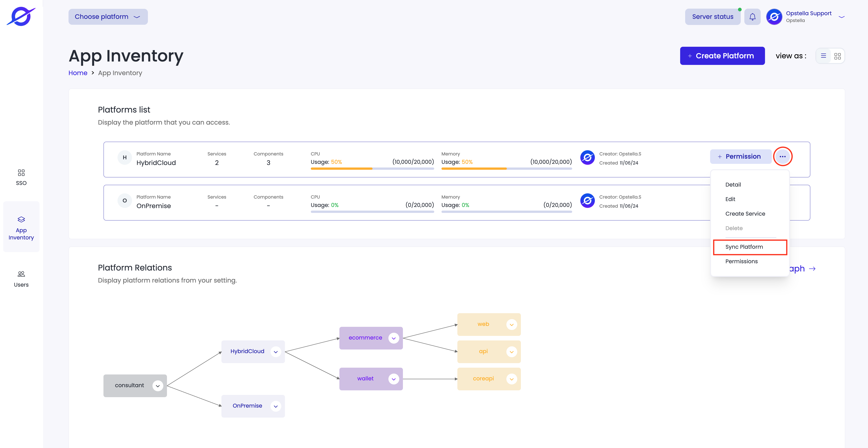Viewport: 868px width, 448px height.
Task: Click the HybridCloud three-dot options button
Action: (x=782, y=156)
